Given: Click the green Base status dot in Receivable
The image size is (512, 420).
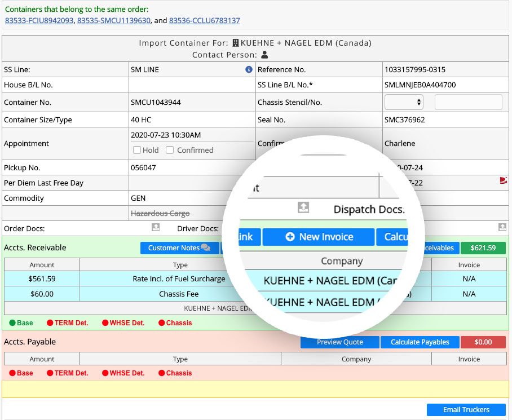Looking at the screenshot, I should click(12, 323).
